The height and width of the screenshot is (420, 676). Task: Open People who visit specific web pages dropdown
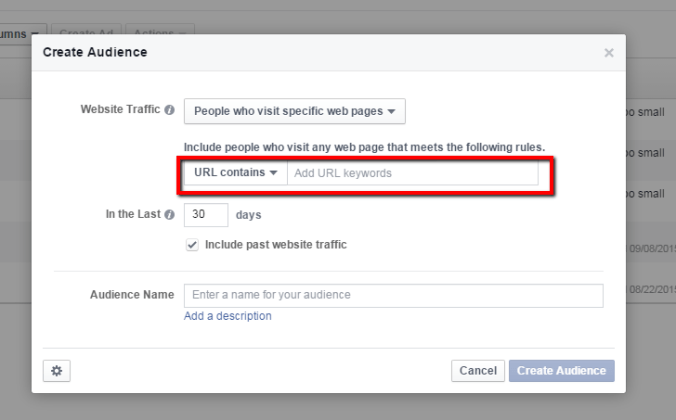[x=294, y=110]
